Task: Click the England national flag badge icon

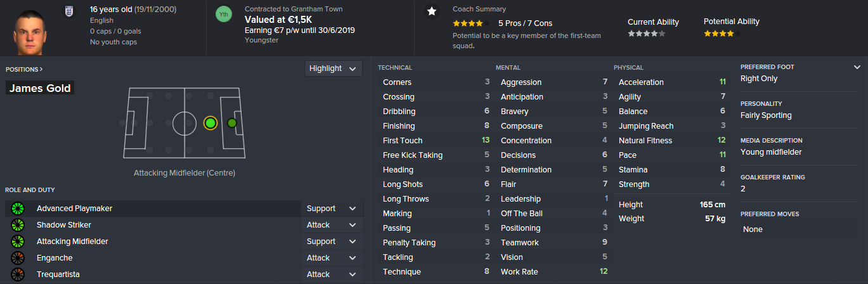Action: click(68, 12)
